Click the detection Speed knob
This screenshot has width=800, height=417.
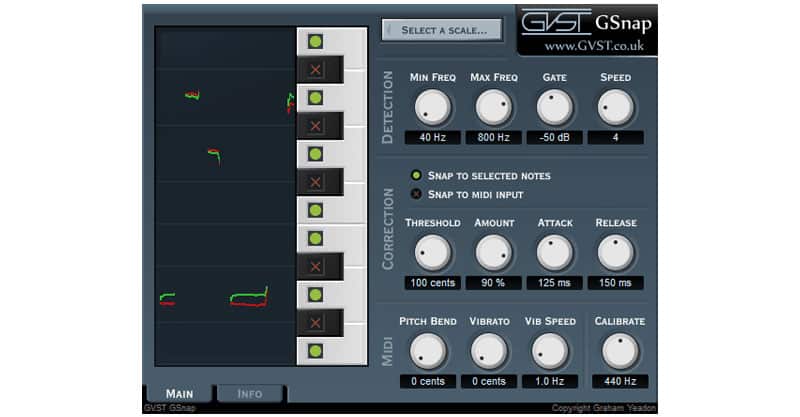pos(615,108)
